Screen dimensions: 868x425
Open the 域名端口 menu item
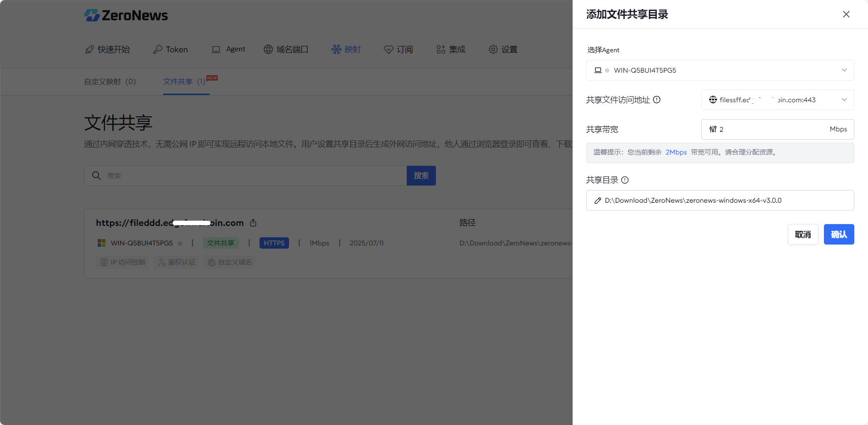tap(286, 50)
